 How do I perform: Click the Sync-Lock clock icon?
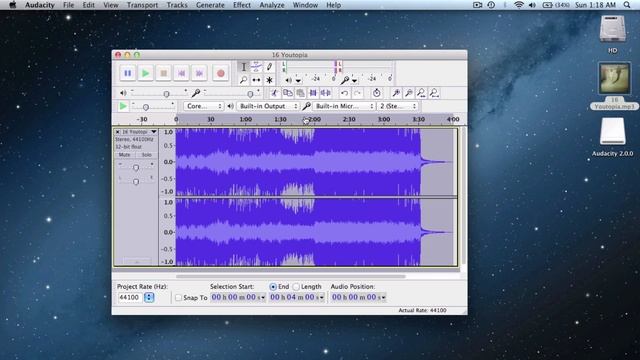click(x=376, y=93)
